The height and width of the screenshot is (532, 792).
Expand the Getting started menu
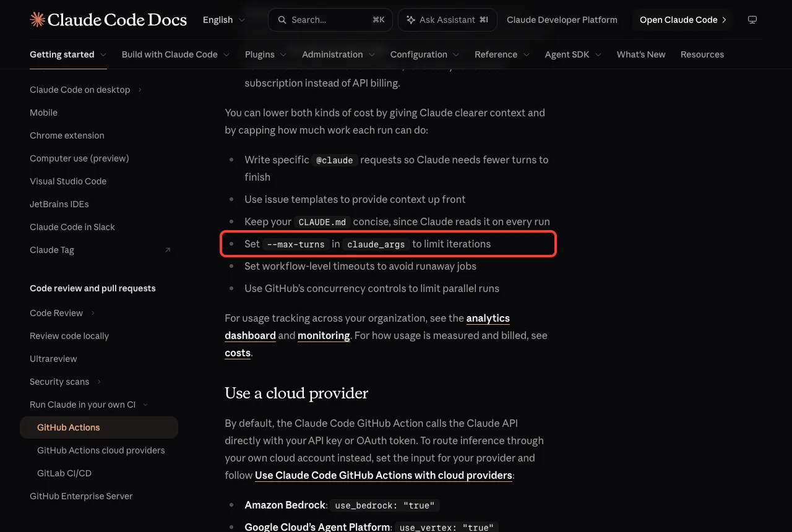point(68,54)
